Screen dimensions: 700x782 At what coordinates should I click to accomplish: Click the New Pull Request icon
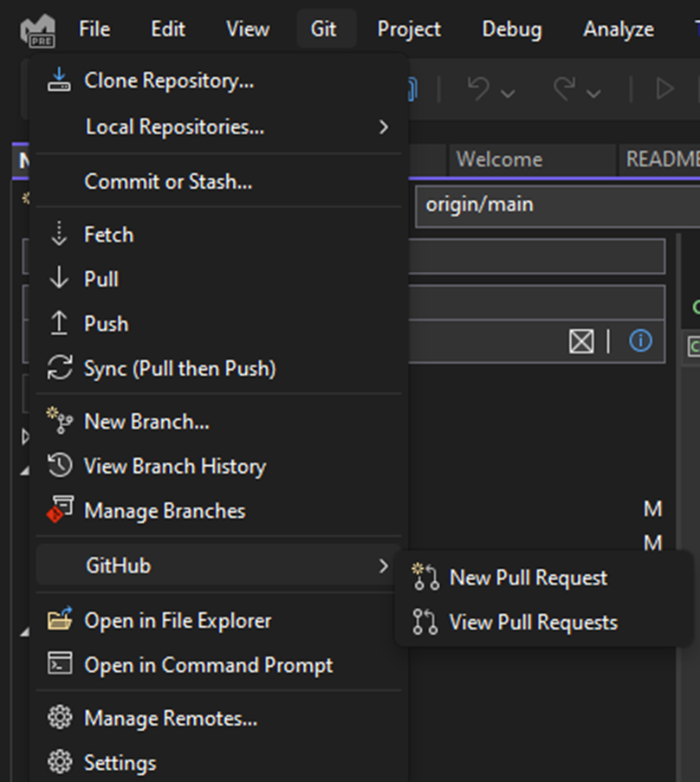[425, 578]
